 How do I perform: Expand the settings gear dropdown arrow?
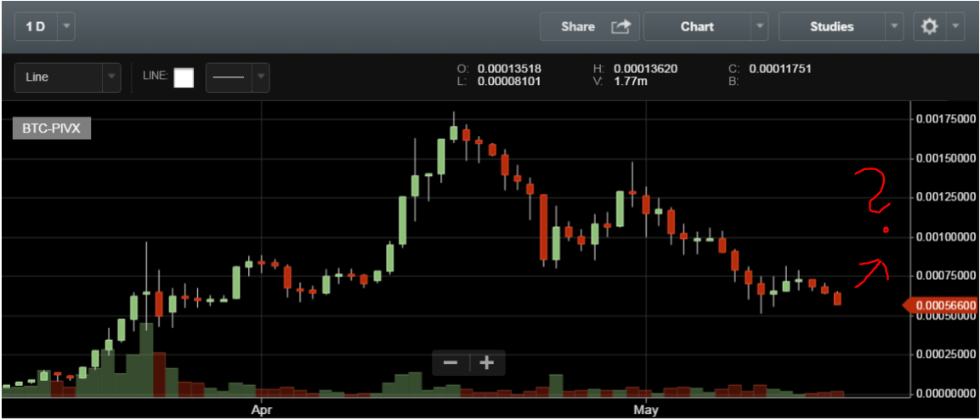pyautogui.click(x=955, y=27)
